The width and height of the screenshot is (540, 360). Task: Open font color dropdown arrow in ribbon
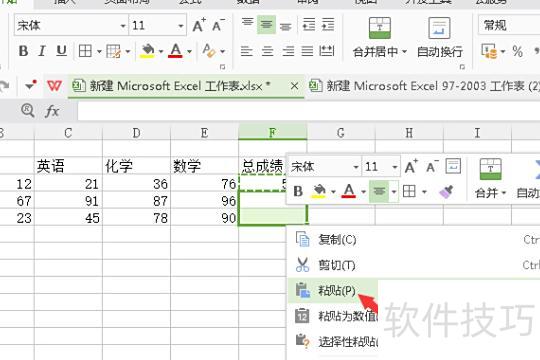point(189,52)
